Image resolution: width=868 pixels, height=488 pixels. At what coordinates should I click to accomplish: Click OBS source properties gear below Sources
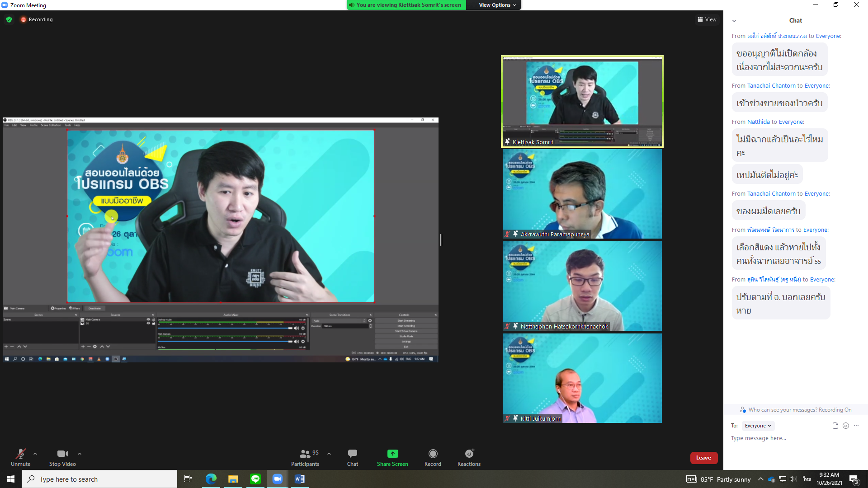tap(95, 347)
